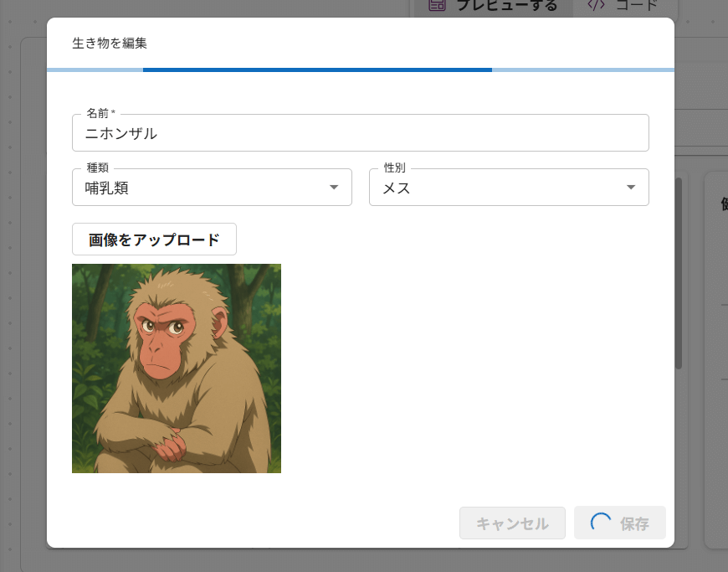Click the 性別 dropdown arrow
The width and height of the screenshot is (728, 572).
(631, 188)
